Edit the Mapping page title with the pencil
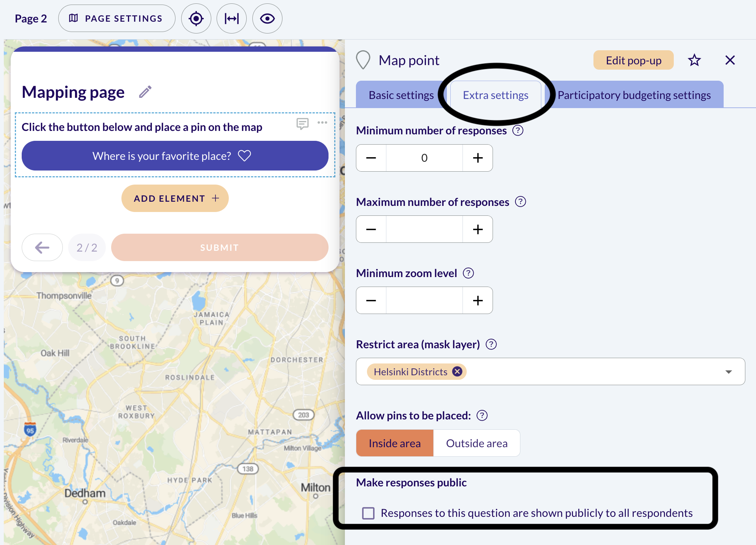The image size is (756, 545). point(145,92)
